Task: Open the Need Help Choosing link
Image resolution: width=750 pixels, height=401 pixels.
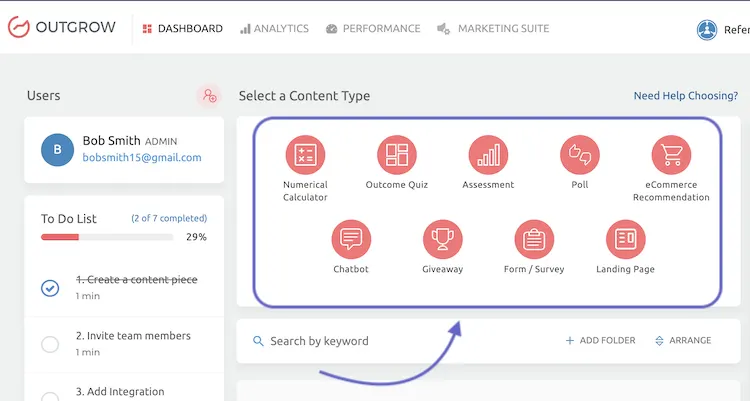Action: [685, 96]
